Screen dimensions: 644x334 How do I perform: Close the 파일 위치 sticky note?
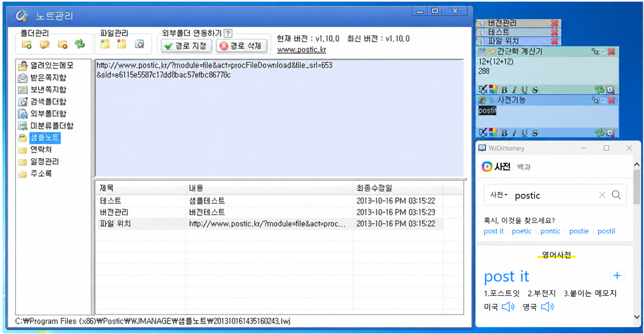[x=555, y=41]
